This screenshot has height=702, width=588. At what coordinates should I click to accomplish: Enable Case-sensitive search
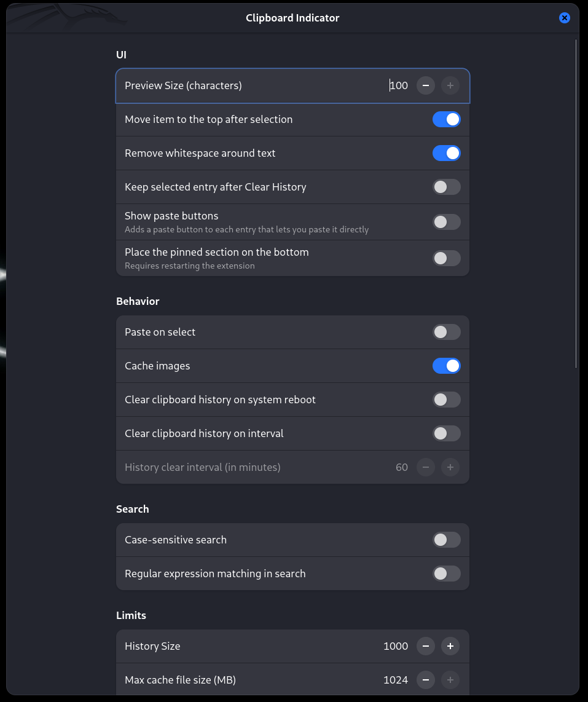(446, 540)
